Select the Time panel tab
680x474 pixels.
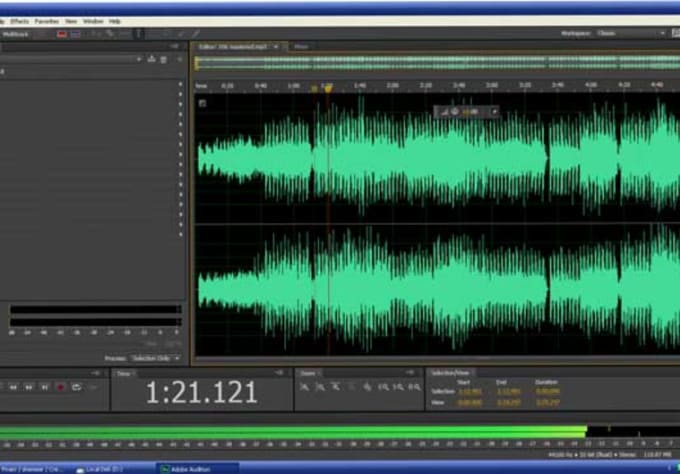pyautogui.click(x=124, y=374)
